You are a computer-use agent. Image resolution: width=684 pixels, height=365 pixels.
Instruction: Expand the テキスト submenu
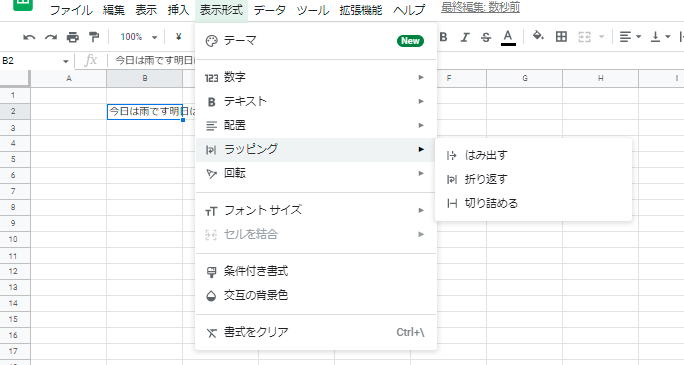[x=316, y=101]
